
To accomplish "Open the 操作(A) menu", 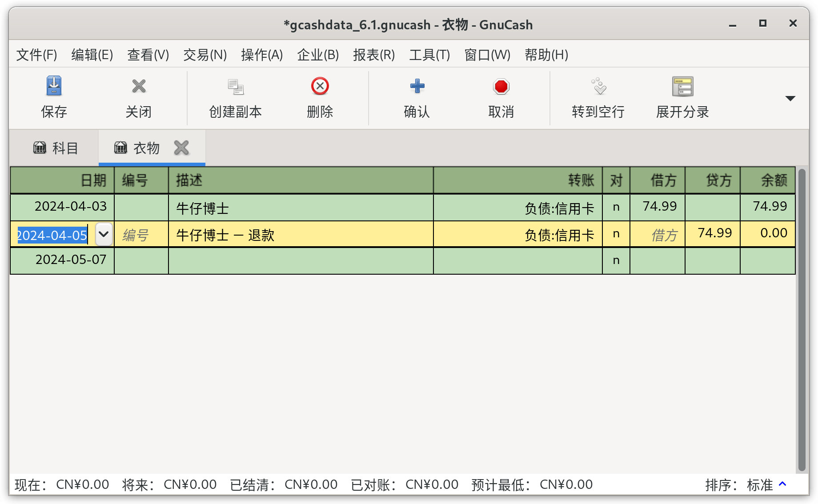I will pos(262,55).
